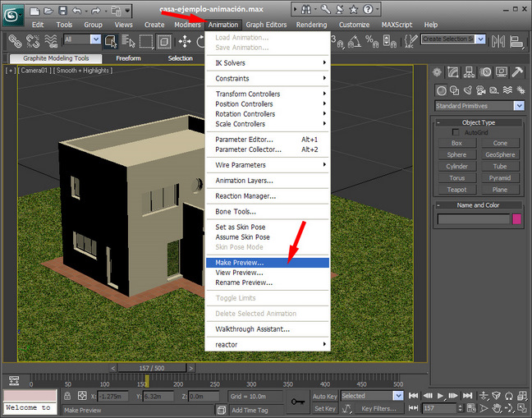Click the Set Keys key icon
Screen dimensions: 532x418
click(298, 402)
